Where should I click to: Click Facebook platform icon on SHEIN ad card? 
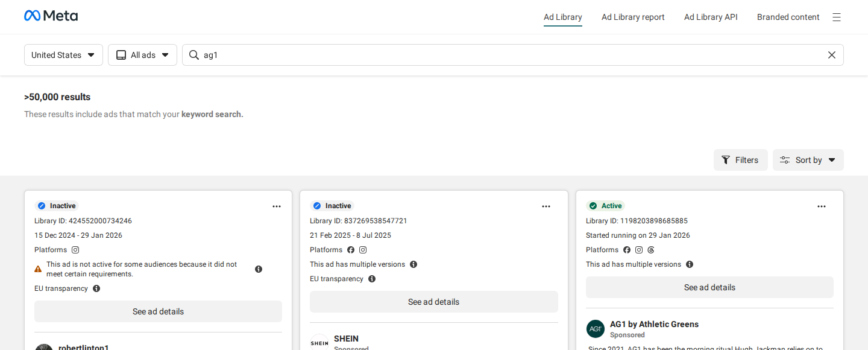click(x=351, y=250)
